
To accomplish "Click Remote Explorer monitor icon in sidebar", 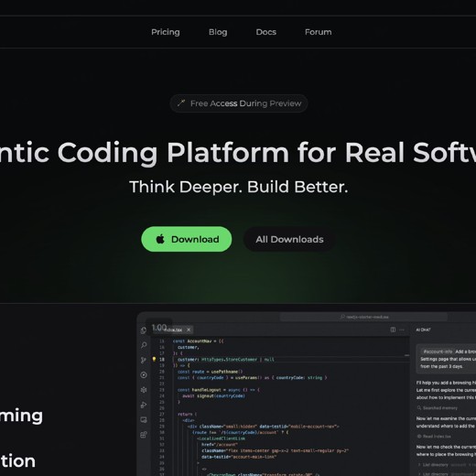I will 144,420.
